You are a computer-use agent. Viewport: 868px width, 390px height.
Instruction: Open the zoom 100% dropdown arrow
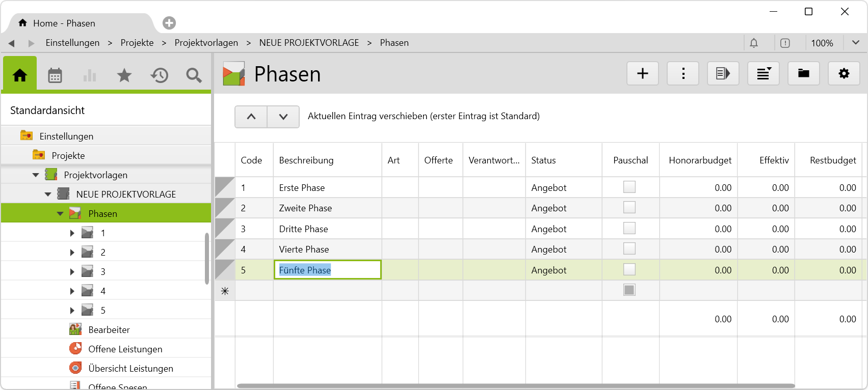855,43
